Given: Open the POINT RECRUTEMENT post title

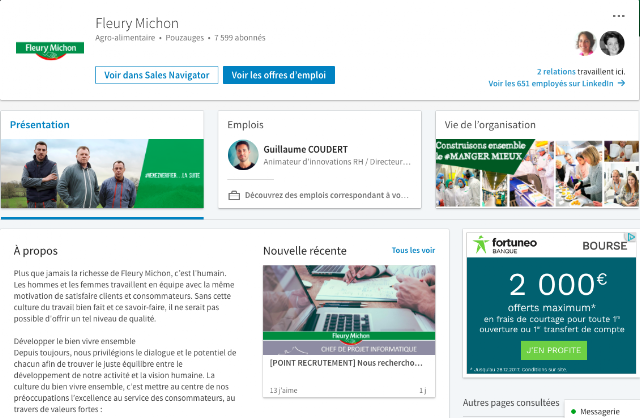Looking at the screenshot, I should [346, 363].
